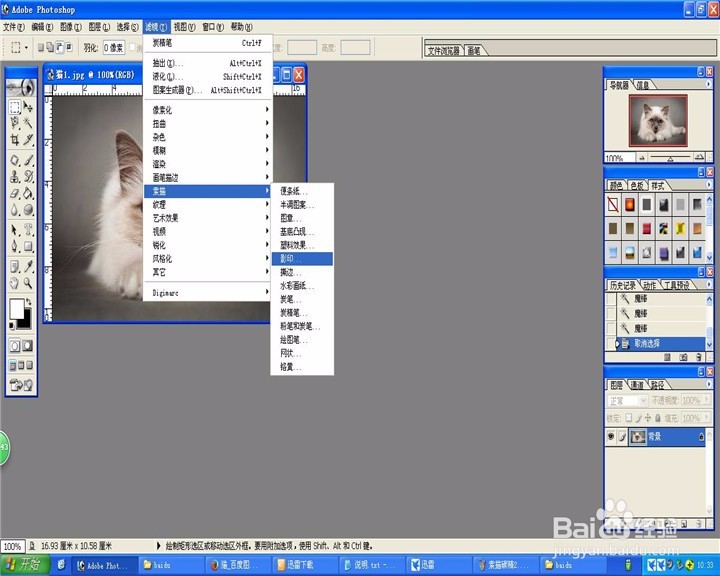
Task: Open the 文件浏览器 palette well tab
Action: (443, 51)
